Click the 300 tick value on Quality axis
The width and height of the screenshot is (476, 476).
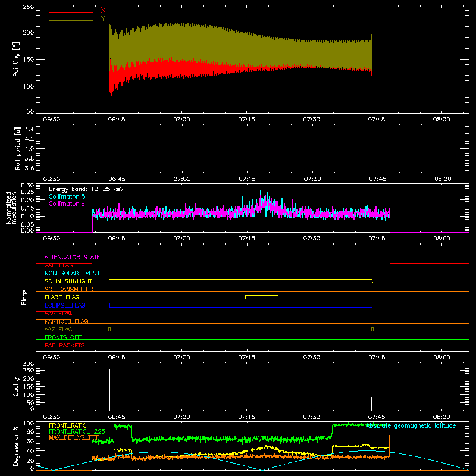[x=29, y=364]
